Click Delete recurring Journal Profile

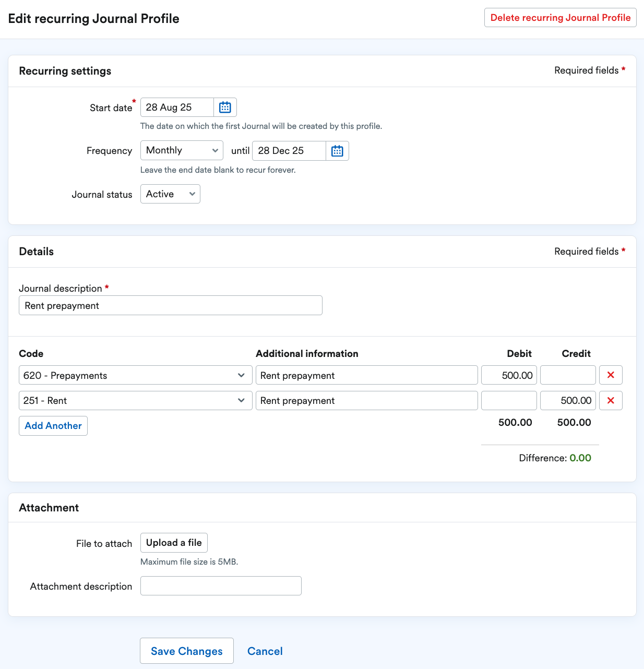click(560, 17)
